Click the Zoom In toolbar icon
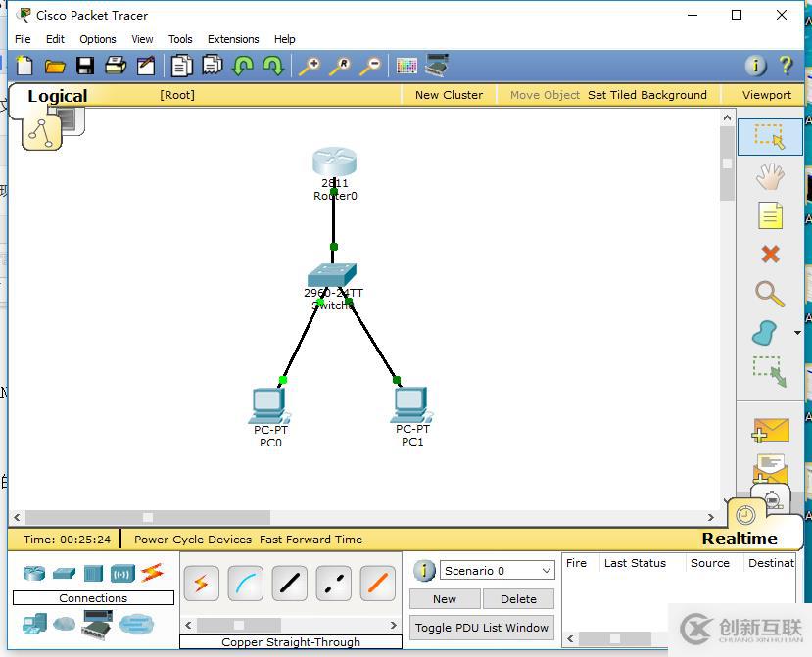The image size is (812, 657). point(310,66)
